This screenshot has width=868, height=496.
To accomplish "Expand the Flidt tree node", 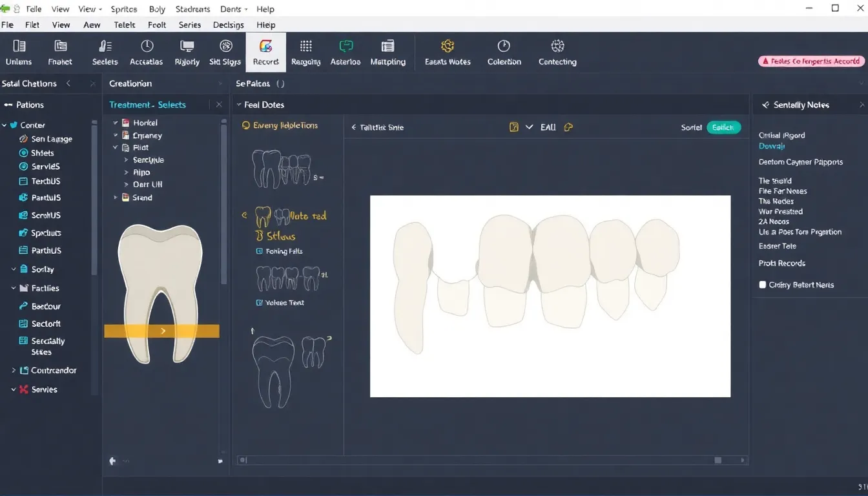I will pyautogui.click(x=117, y=147).
